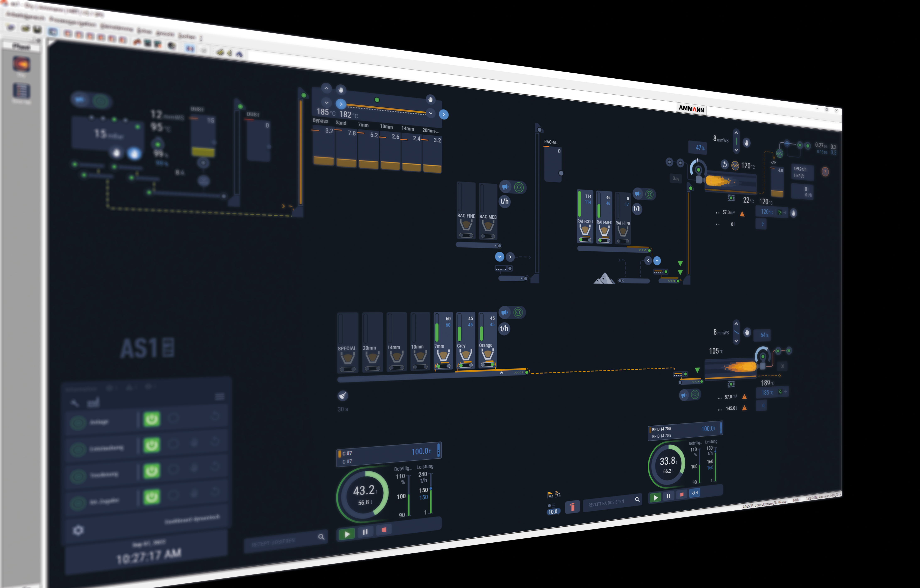Click the blue down-arrow below RAH conveyor
Image resolution: width=920 pixels, height=588 pixels.
point(657,261)
